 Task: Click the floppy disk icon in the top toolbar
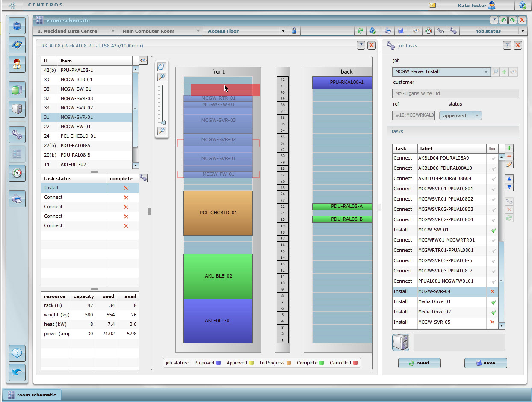(x=401, y=31)
